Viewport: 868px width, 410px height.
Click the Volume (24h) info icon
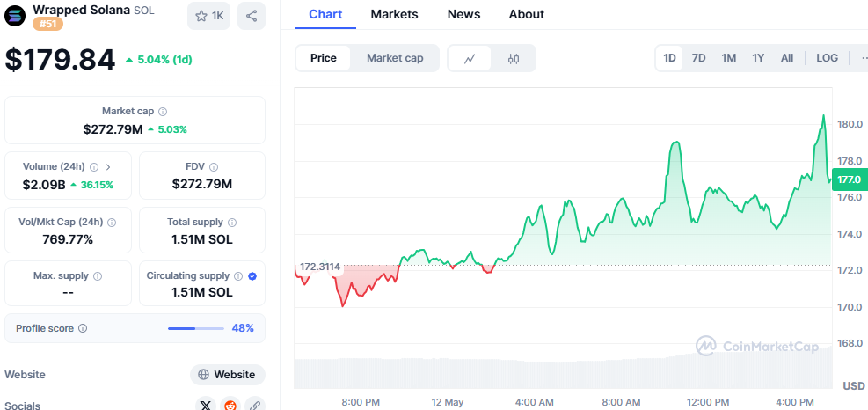[94, 167]
